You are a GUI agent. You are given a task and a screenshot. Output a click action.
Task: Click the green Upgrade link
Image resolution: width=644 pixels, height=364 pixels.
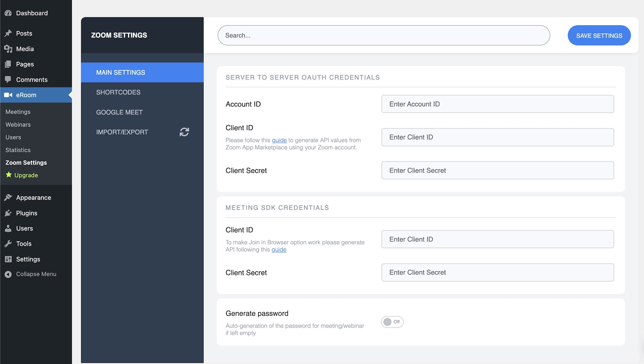pos(26,175)
